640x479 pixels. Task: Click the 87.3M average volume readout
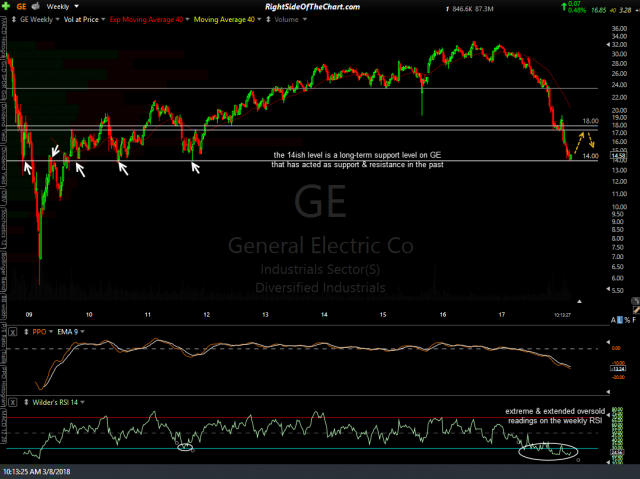[484, 9]
